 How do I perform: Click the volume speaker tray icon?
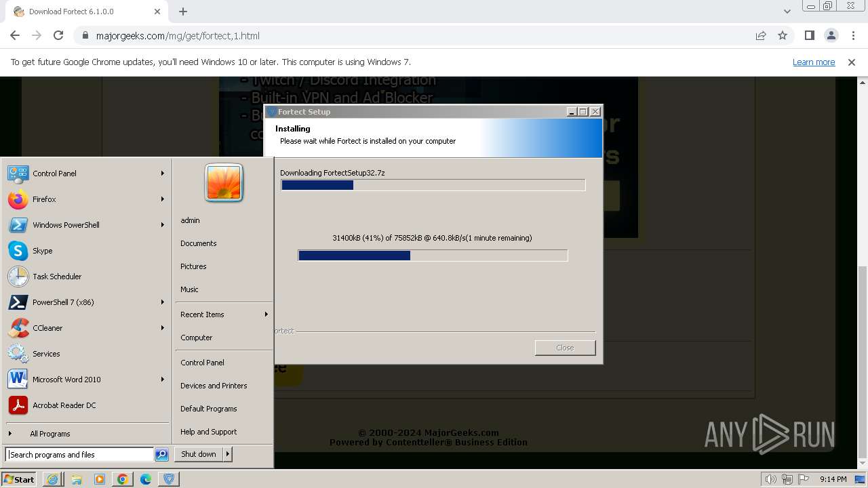click(x=770, y=479)
